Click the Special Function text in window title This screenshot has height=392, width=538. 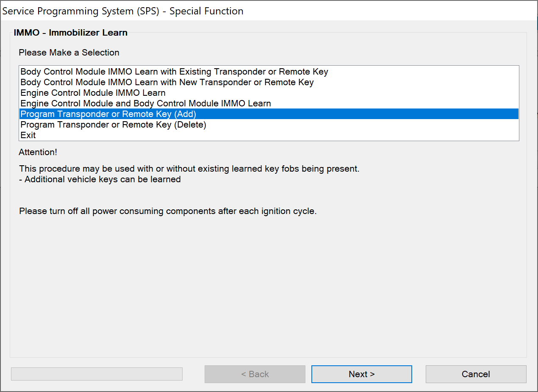(x=206, y=11)
